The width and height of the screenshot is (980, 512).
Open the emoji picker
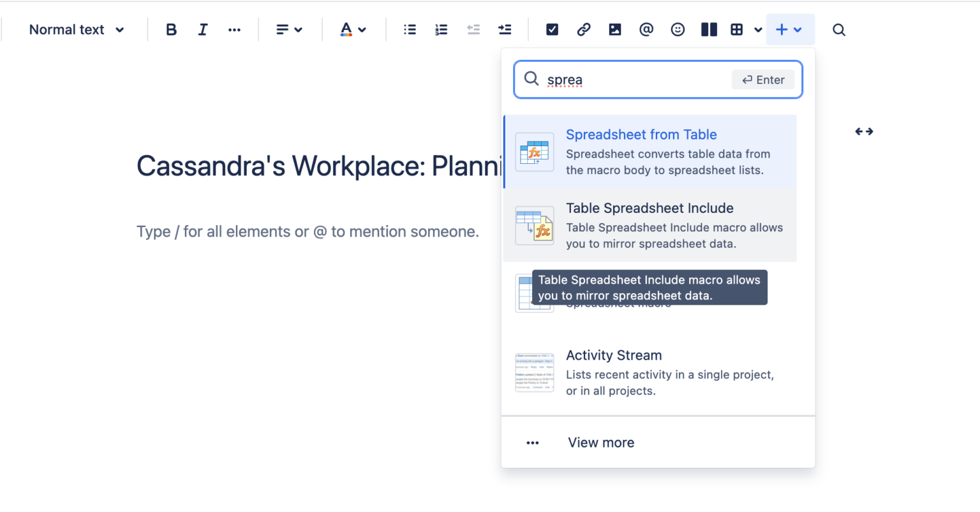[678, 29]
